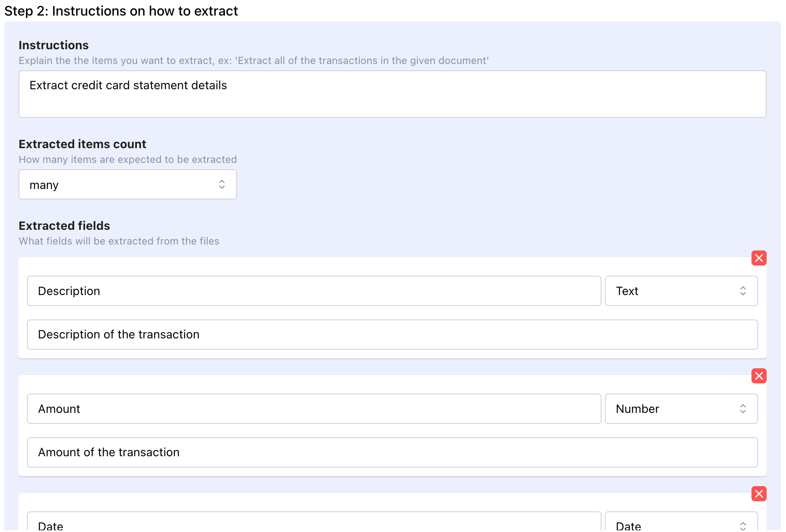Open the Extracted items count dropdown
Viewport: 786px width, 532px height.
click(x=128, y=185)
